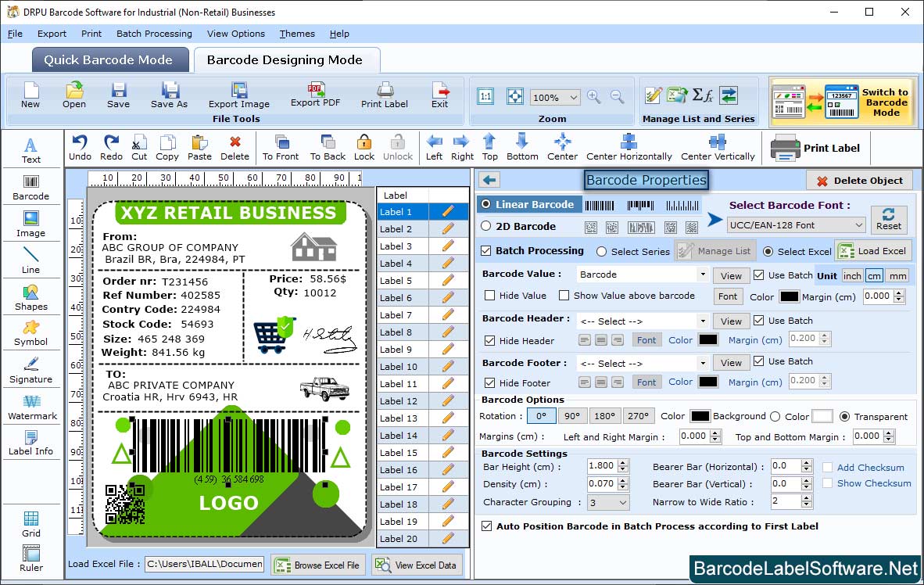
Task: Click the Export PDF icon
Action: 316,94
